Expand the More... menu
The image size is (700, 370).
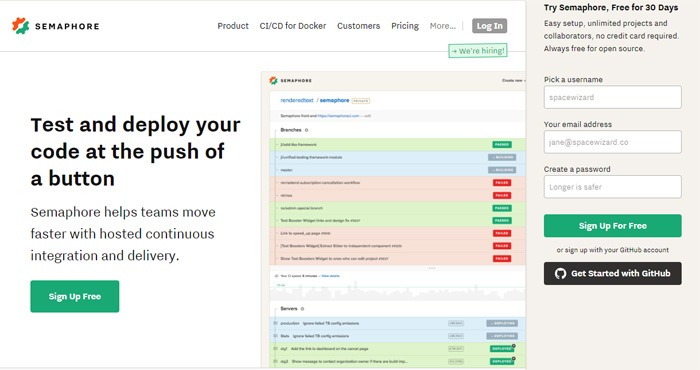tap(442, 26)
